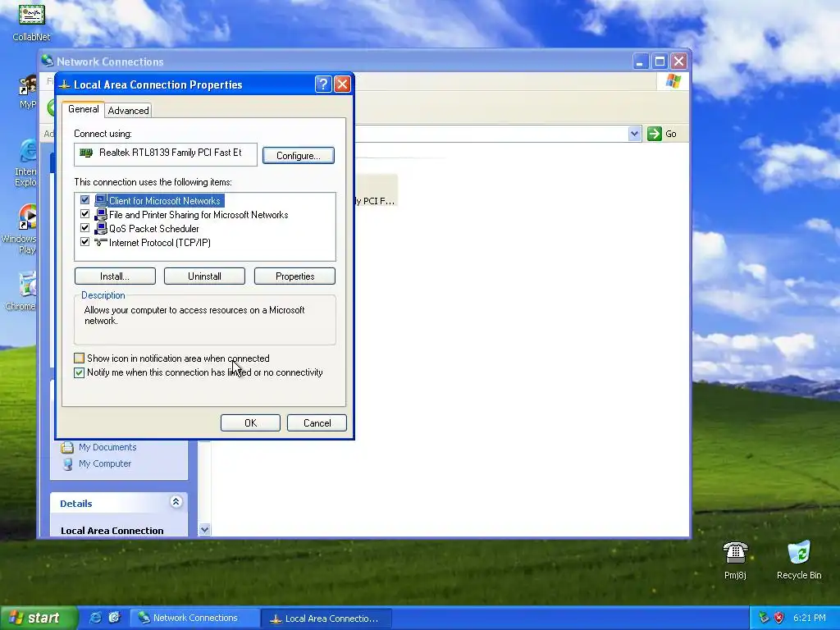840x630 pixels.
Task: Click the Internet Protocol TCP/IP icon
Action: (x=100, y=242)
